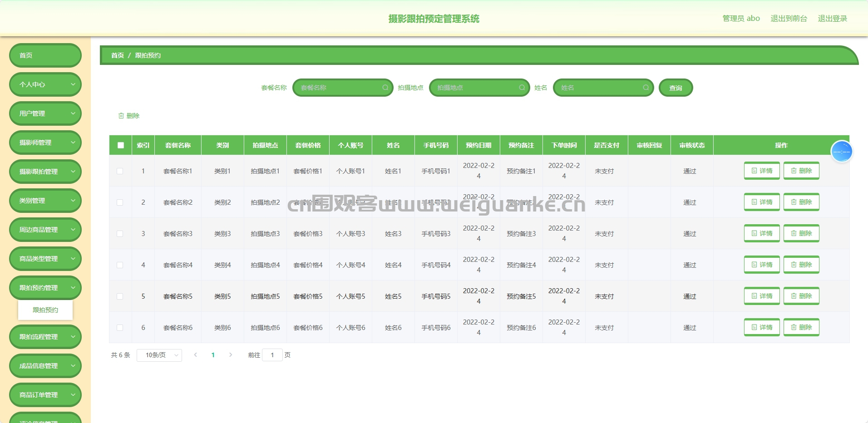The image size is (868, 423).
Task: Focus the 拍摄地点 search input field
Action: [479, 88]
